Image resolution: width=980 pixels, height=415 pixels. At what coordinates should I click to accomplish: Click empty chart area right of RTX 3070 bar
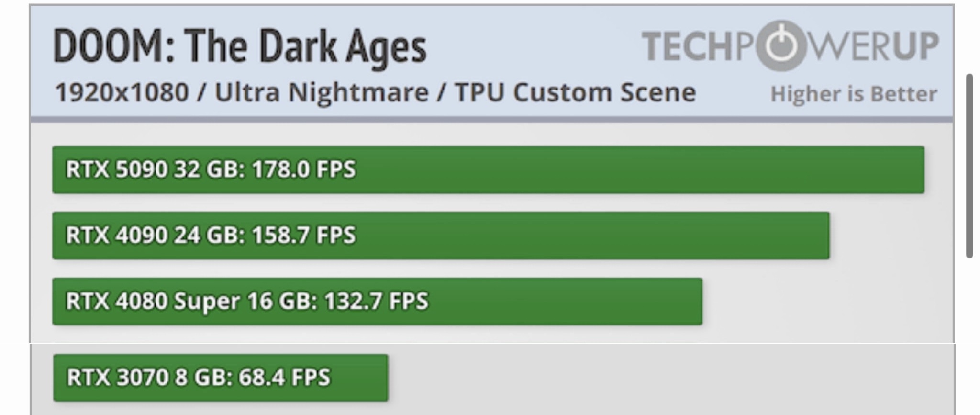click(x=670, y=378)
